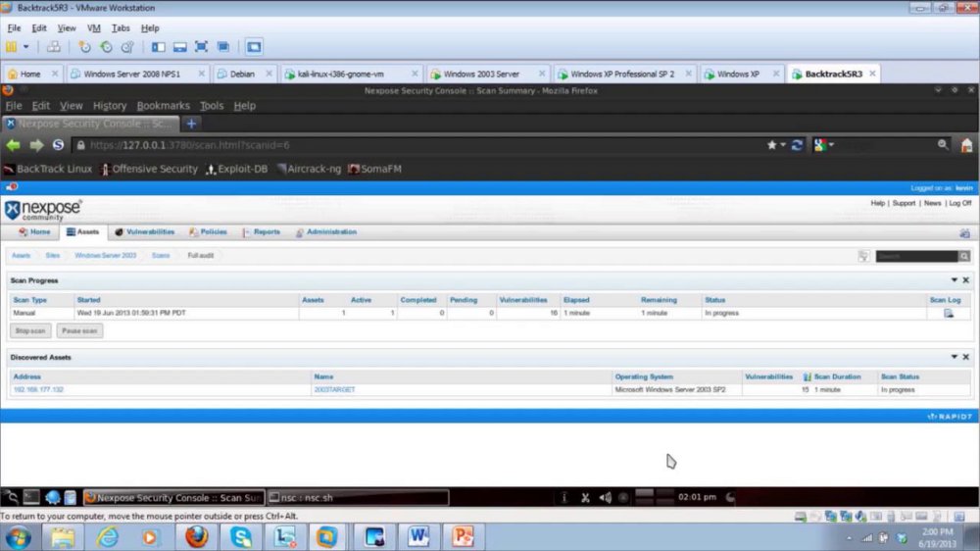The height and width of the screenshot is (551, 980).
Task: Sort by Vulnerabilities column in Discovered Assets
Action: 768,377
